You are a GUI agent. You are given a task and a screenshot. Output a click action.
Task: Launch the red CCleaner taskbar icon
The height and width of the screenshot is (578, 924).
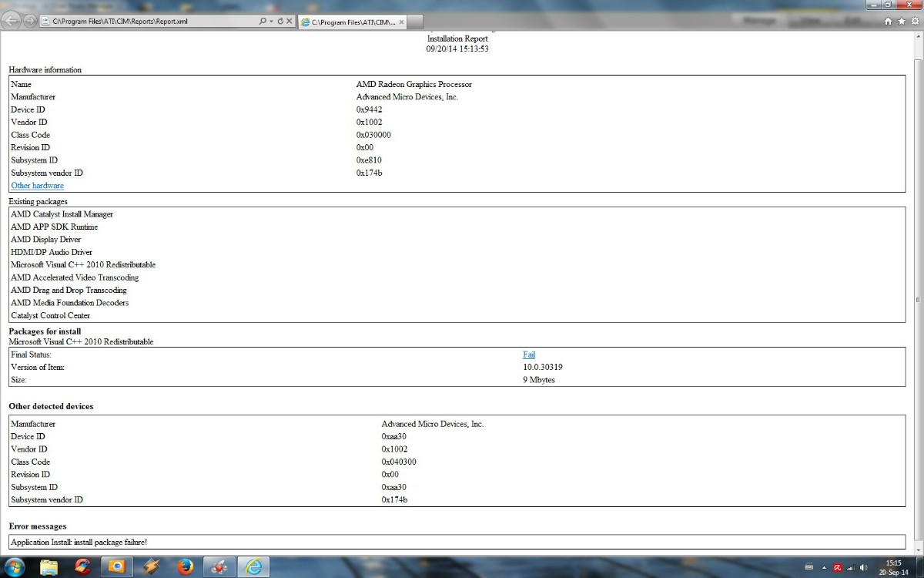pyautogui.click(x=83, y=567)
